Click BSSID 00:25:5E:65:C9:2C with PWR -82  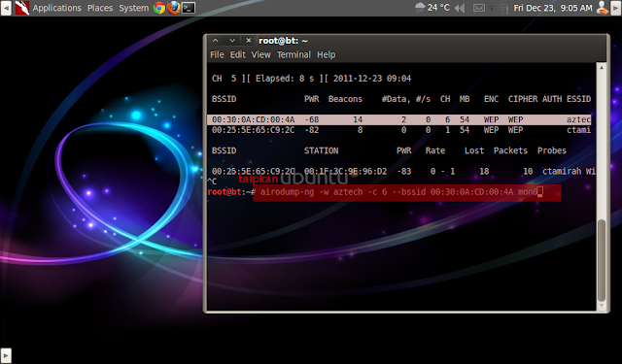coord(253,130)
